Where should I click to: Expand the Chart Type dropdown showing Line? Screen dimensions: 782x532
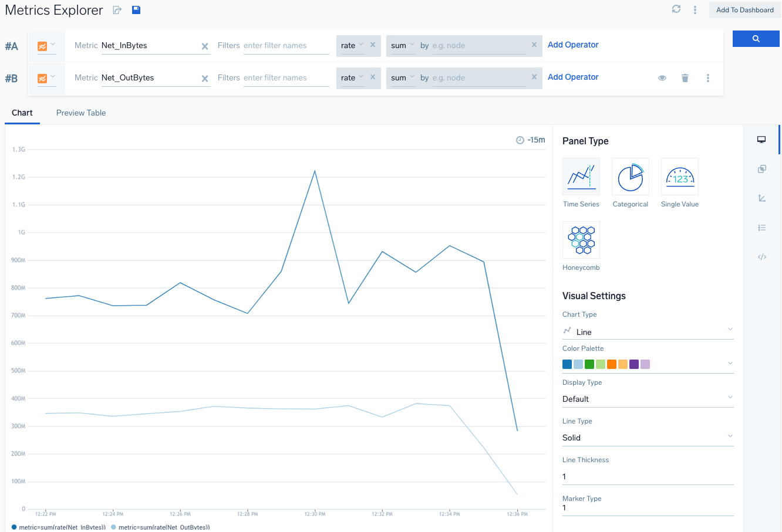coord(648,331)
